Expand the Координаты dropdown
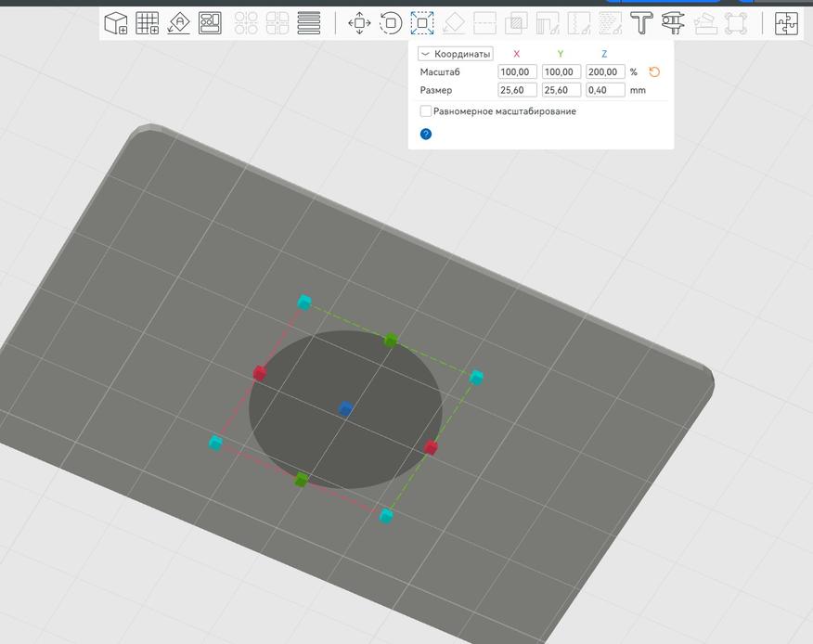The height and width of the screenshot is (644, 813). pos(455,54)
